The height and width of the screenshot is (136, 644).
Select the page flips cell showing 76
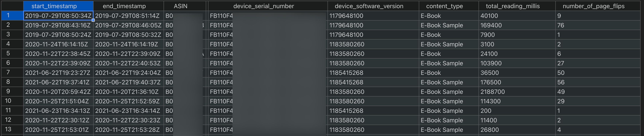point(598,25)
